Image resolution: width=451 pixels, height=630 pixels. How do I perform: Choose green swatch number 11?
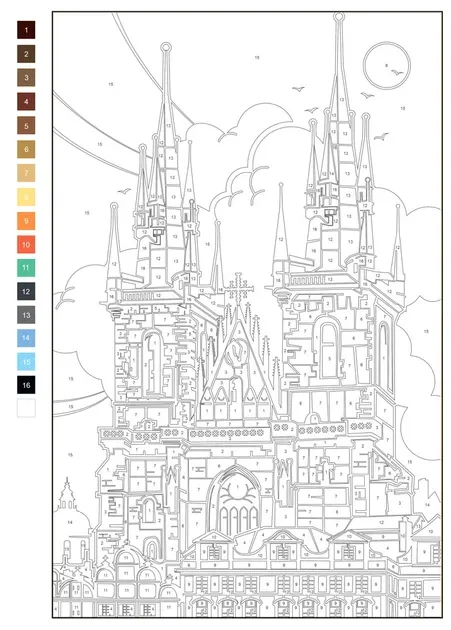[x=26, y=268]
